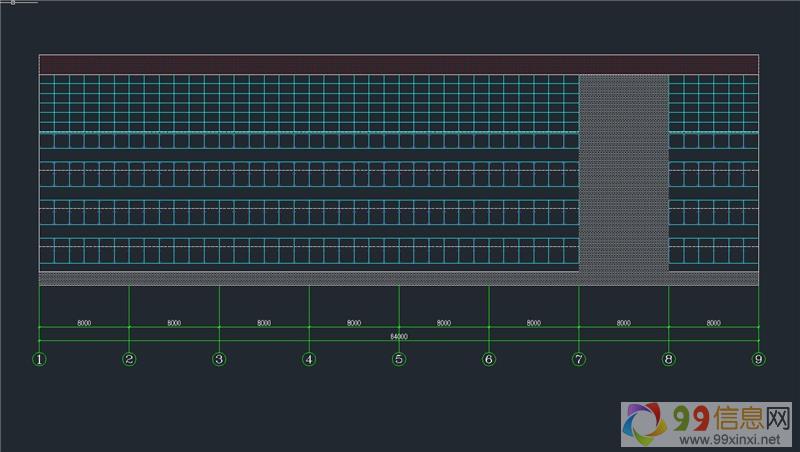Pick grid axis bubble number 9
Viewport: 800px width, 452px height.
tap(758, 359)
